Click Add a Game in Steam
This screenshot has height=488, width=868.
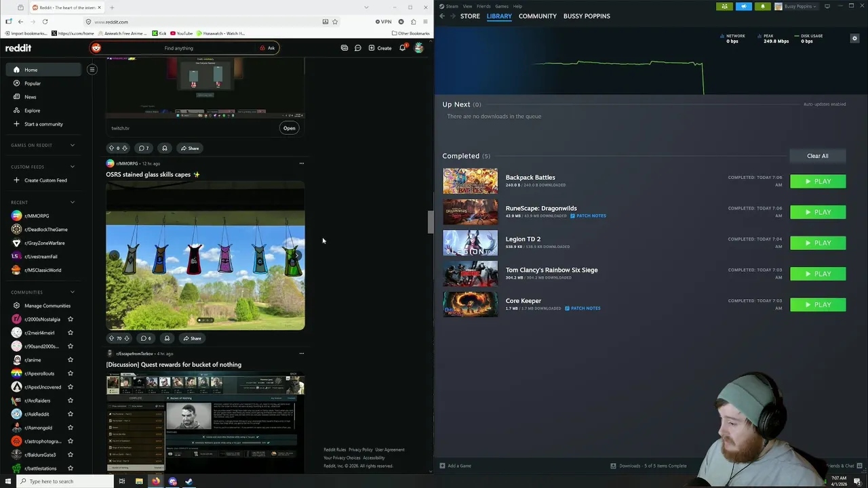(x=455, y=466)
